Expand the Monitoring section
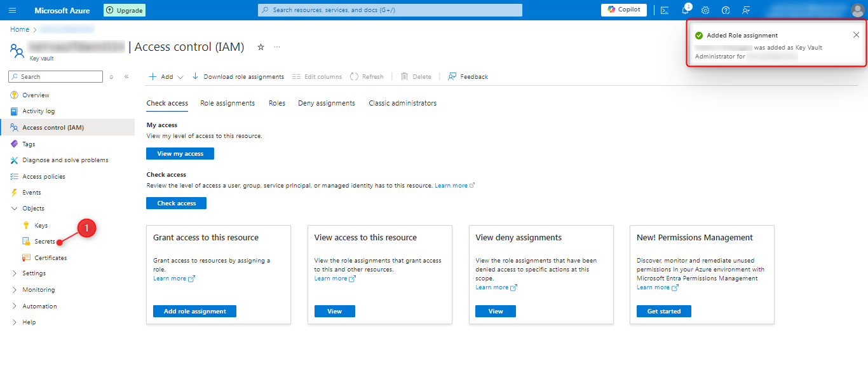Screen dimensions: 868x391 (x=15, y=290)
